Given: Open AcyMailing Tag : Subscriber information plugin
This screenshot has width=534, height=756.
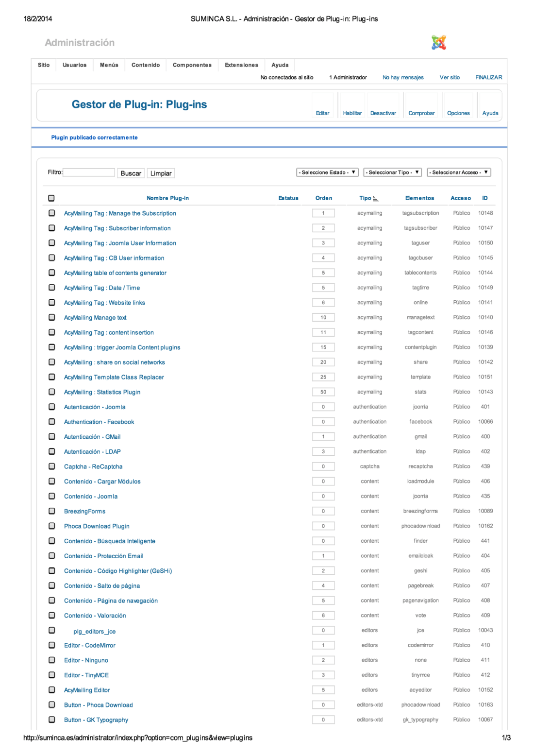Looking at the screenshot, I should (x=117, y=228).
